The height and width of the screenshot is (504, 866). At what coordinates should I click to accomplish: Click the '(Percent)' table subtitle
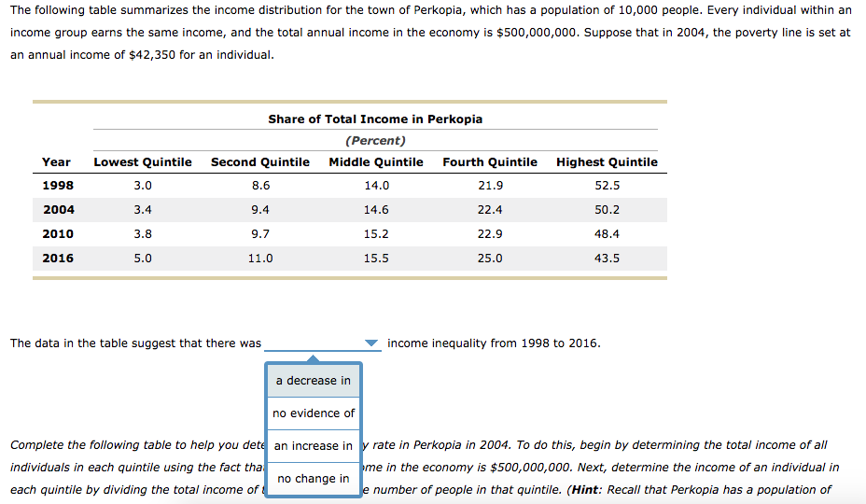[x=375, y=141]
